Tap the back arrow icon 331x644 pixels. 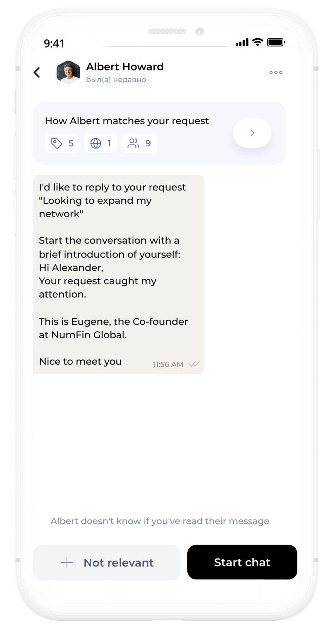coord(37,73)
